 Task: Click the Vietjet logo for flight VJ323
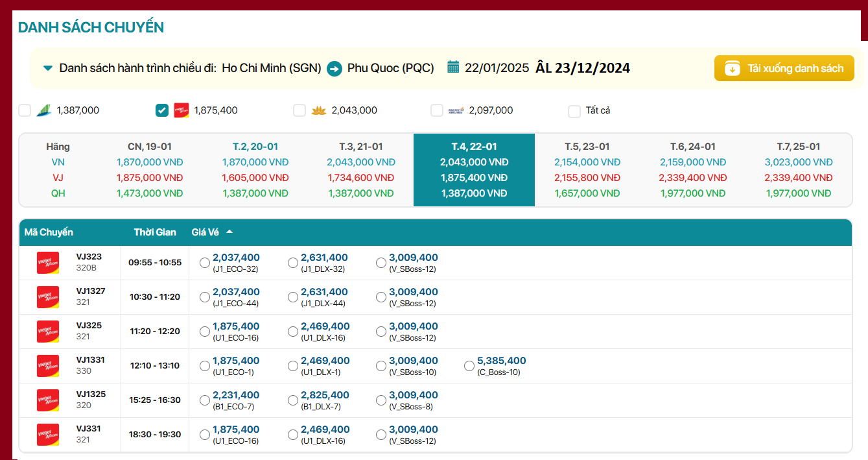point(48,263)
